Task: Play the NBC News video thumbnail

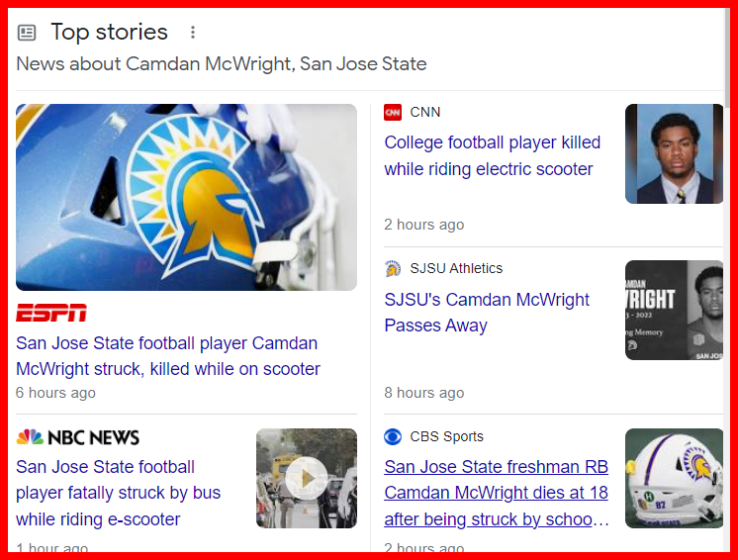Action: [307, 478]
